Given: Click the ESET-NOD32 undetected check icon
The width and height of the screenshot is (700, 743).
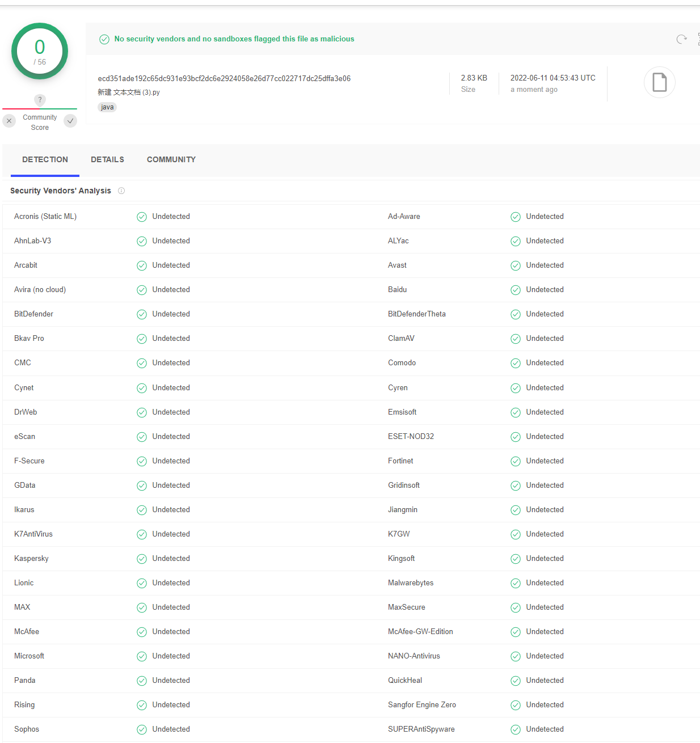Looking at the screenshot, I should click(516, 437).
